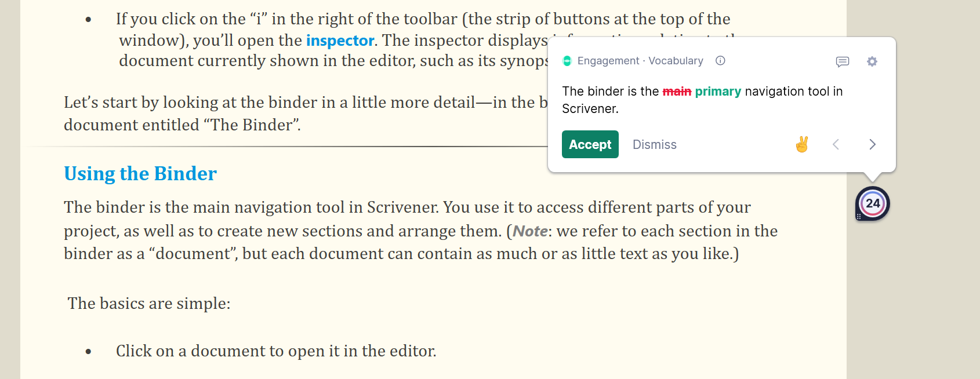980x379 pixels.
Task: Dismiss the Grammarly suggestion
Action: 654,145
